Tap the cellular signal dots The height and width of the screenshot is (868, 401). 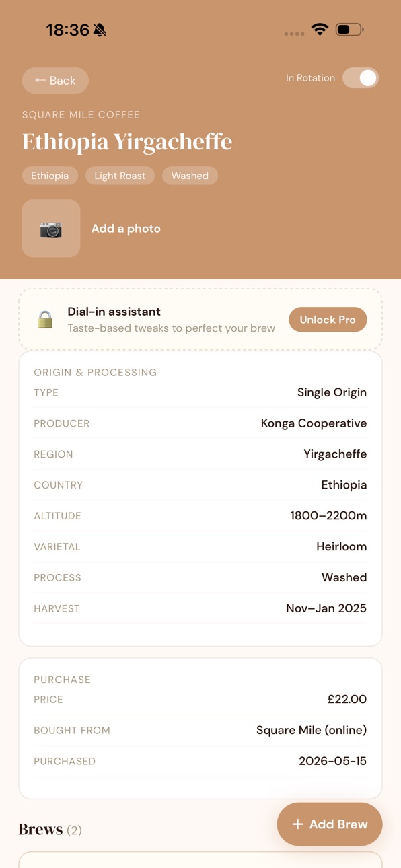[x=294, y=34]
